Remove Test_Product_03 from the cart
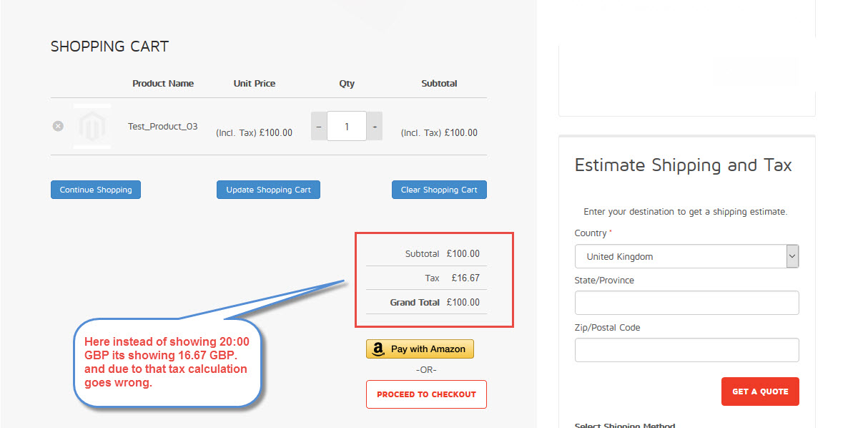 [58, 126]
